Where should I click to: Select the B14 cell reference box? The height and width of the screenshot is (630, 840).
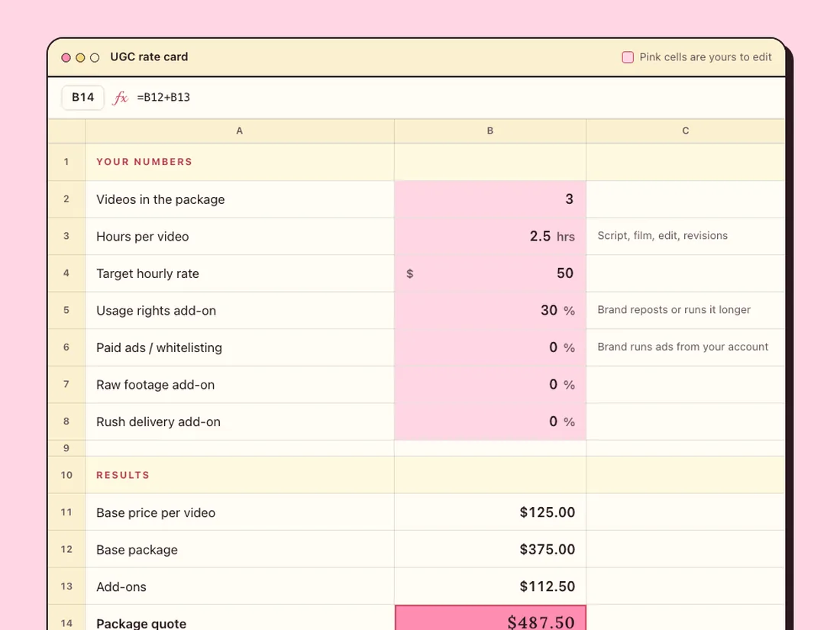click(83, 98)
